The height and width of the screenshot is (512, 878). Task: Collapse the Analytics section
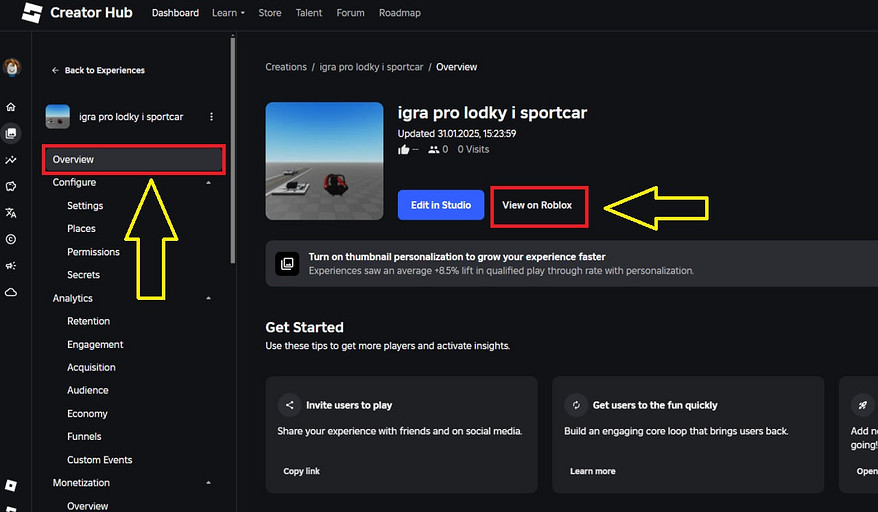coord(208,298)
